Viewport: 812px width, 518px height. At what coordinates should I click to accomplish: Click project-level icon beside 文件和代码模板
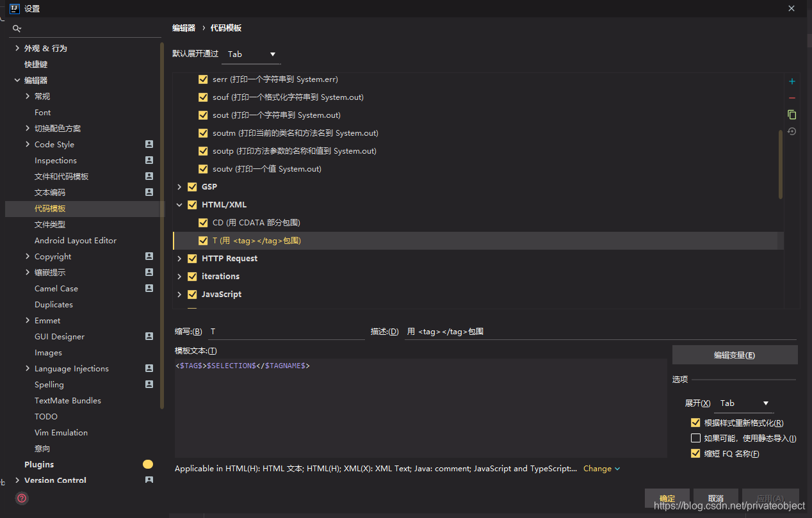(149, 176)
